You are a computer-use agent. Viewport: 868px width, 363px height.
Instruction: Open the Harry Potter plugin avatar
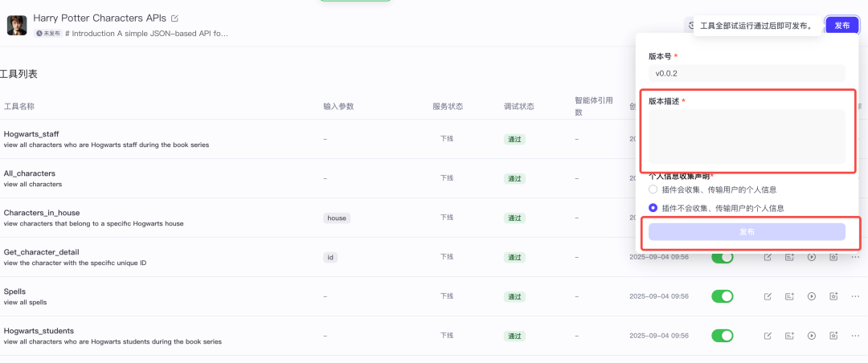[x=17, y=26]
